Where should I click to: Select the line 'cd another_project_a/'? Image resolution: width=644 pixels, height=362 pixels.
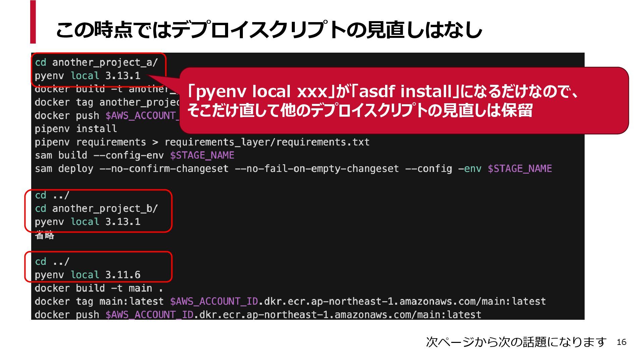(x=96, y=62)
